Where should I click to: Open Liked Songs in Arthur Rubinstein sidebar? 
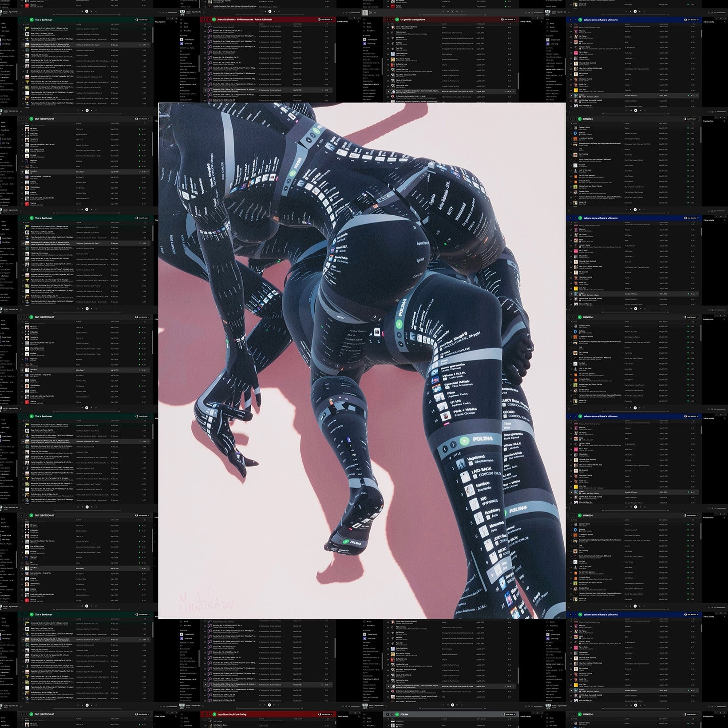pyautogui.click(x=188, y=44)
